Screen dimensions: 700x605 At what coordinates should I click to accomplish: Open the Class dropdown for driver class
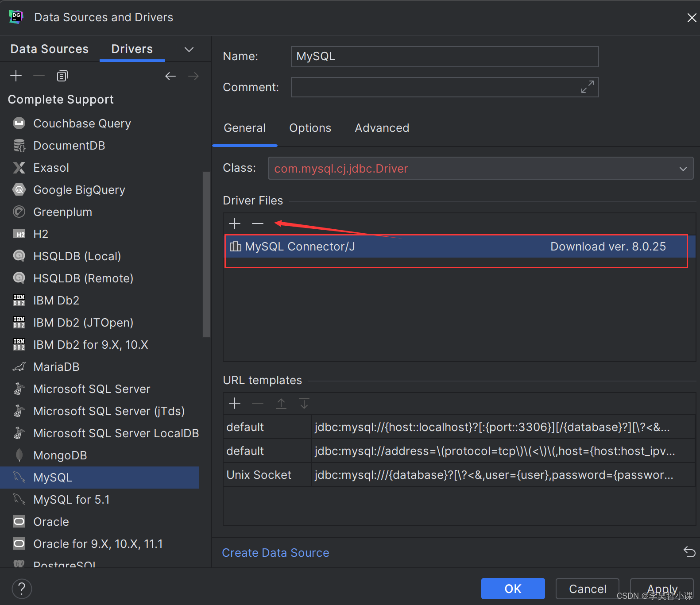(x=683, y=169)
